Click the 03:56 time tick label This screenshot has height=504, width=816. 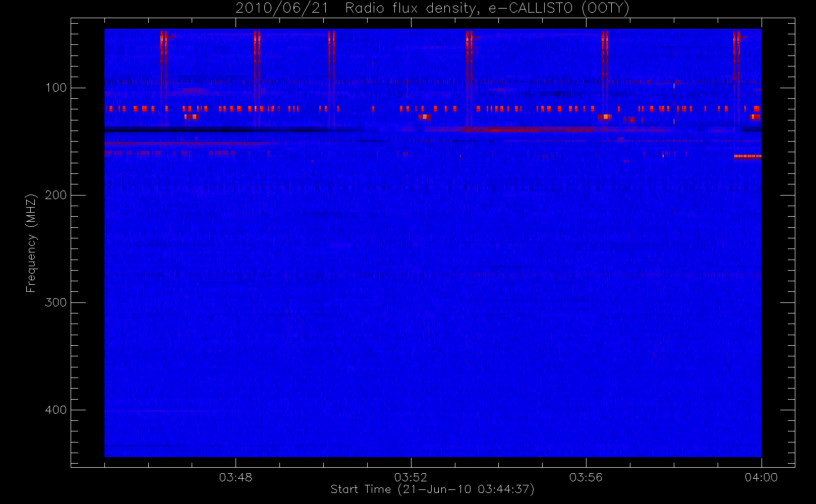(x=586, y=477)
